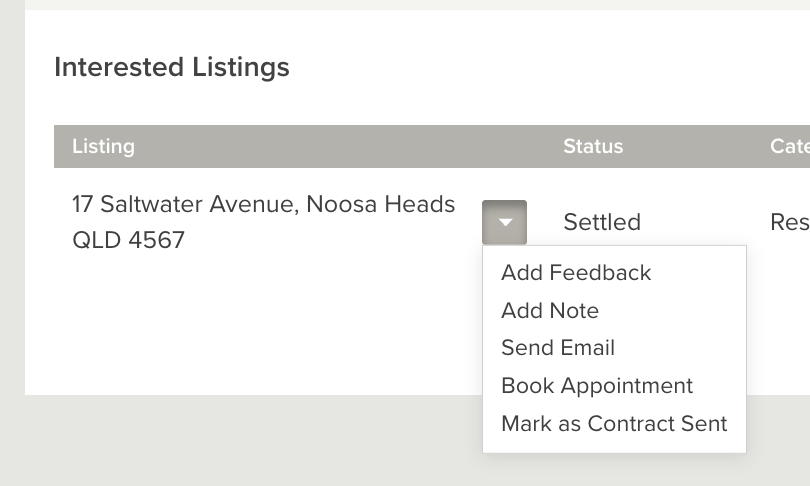This screenshot has height=486, width=810.
Task: Select the Add Note menu entry
Action: pos(550,311)
